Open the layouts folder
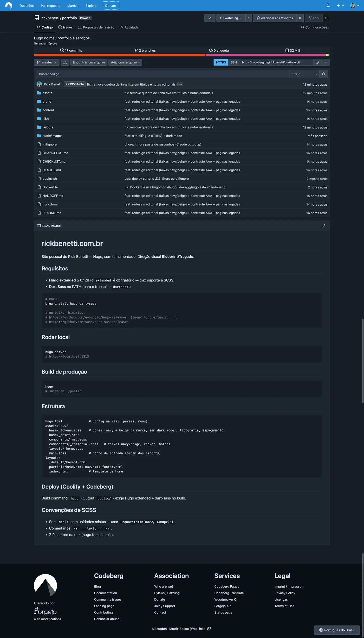Screen dimensions: 364x638 point(48,127)
